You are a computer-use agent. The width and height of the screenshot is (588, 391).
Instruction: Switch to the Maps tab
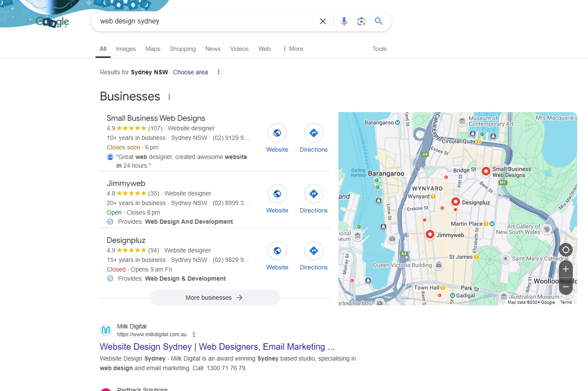pyautogui.click(x=153, y=49)
